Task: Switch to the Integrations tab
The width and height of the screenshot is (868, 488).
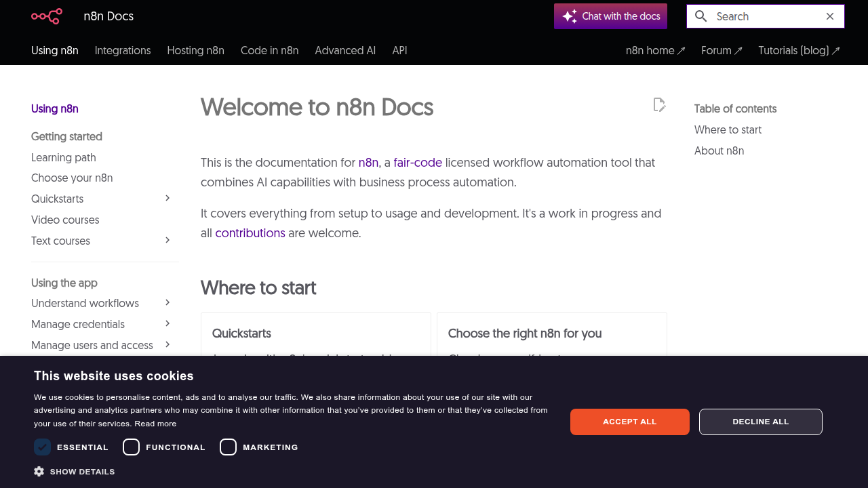Action: pos(123,50)
